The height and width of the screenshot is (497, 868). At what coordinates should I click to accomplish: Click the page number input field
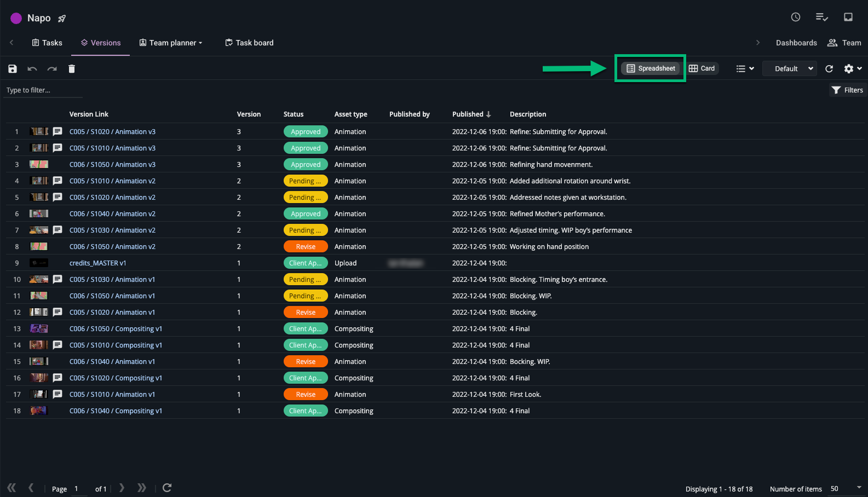click(x=80, y=488)
